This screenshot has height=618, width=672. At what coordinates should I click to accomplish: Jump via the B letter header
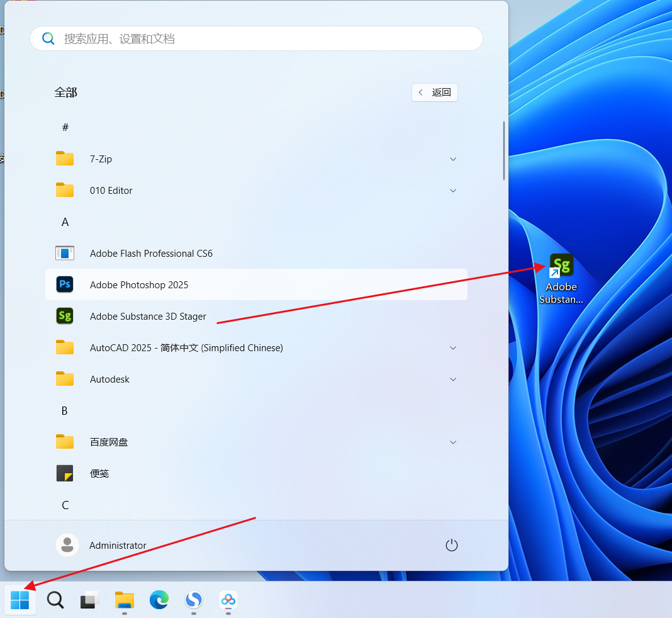coord(65,410)
